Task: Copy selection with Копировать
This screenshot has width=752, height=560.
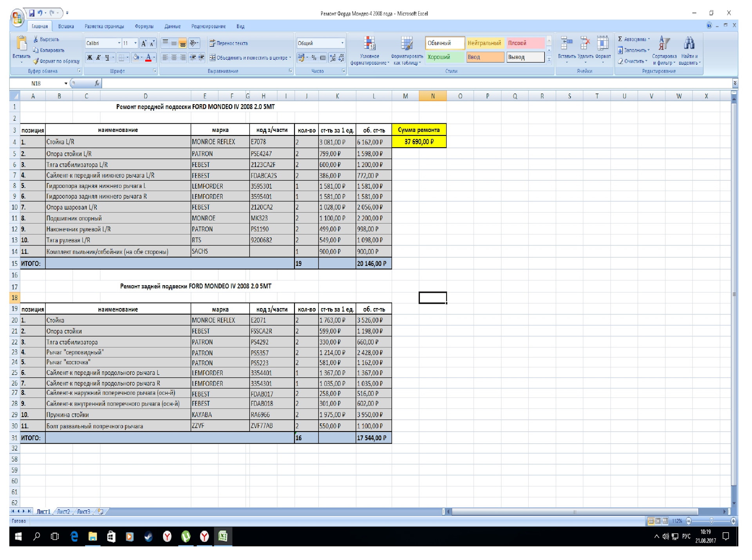Action: (49, 50)
